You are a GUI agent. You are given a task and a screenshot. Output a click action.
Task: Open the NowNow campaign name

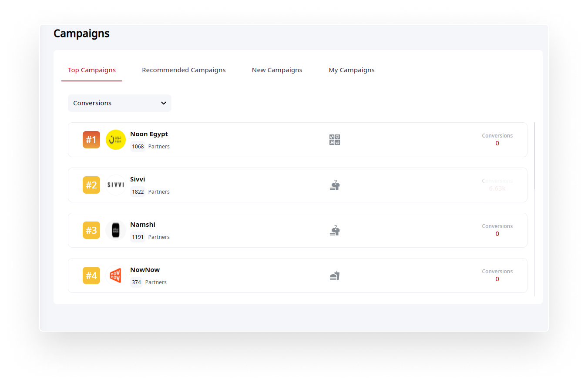145,270
